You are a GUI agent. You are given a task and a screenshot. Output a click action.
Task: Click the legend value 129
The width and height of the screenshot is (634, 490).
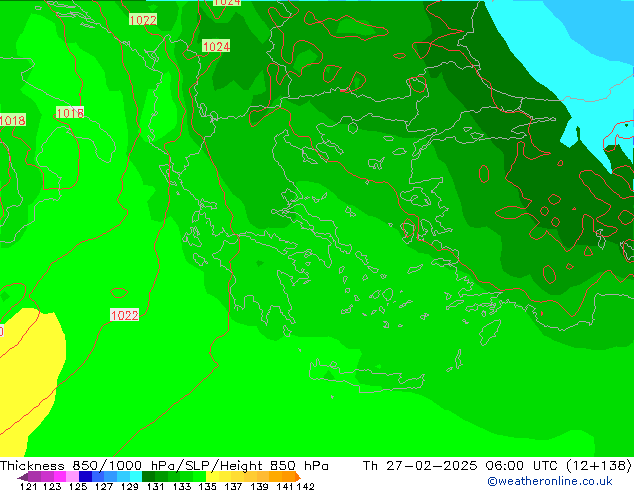point(130,486)
